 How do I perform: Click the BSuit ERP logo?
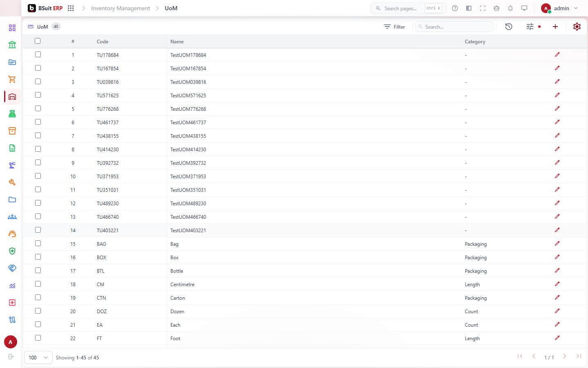(x=45, y=8)
